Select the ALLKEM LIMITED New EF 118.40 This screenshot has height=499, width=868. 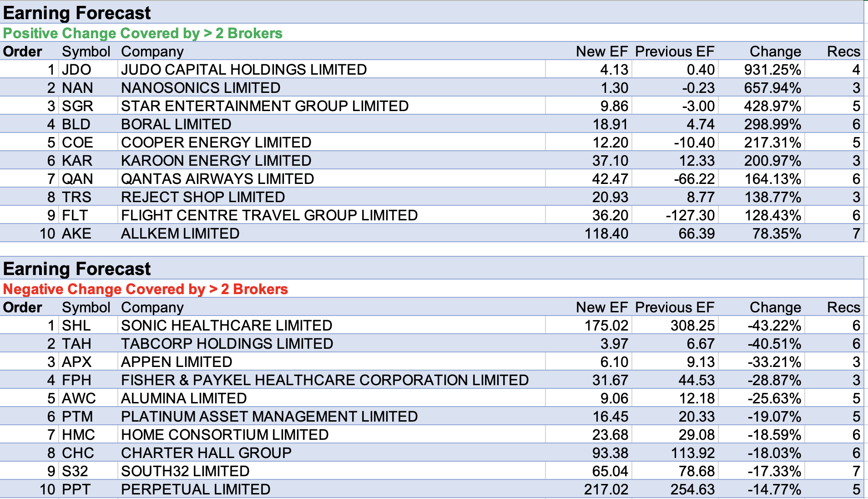606,234
